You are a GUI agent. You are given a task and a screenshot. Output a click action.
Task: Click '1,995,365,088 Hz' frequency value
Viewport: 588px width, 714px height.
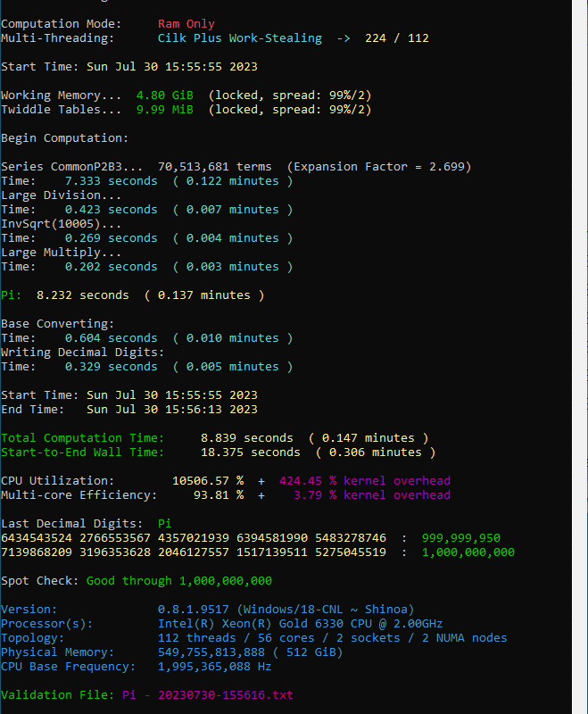(x=214, y=667)
